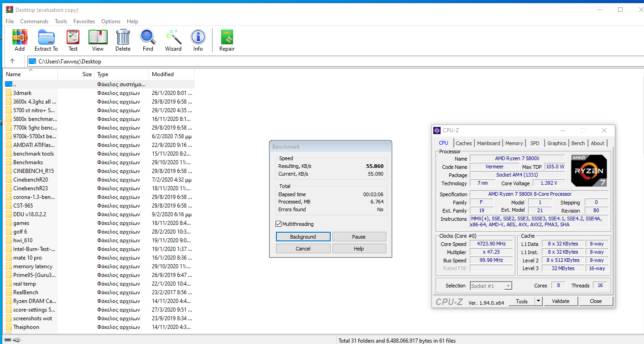Select the 'CST-965' folder row

click(99, 206)
